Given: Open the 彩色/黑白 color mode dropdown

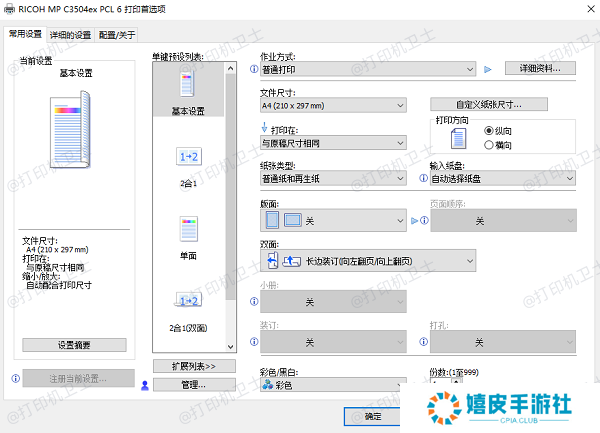Looking at the screenshot, I should point(332,386).
